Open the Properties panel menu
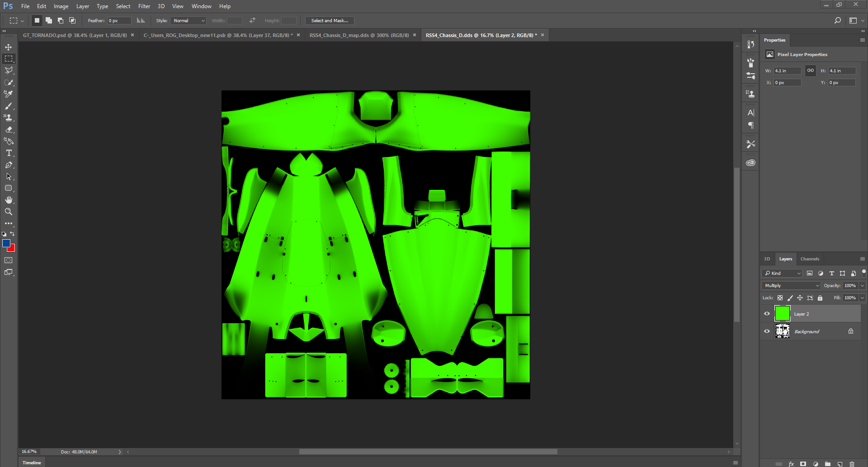The width and height of the screenshot is (868, 467). tap(863, 40)
